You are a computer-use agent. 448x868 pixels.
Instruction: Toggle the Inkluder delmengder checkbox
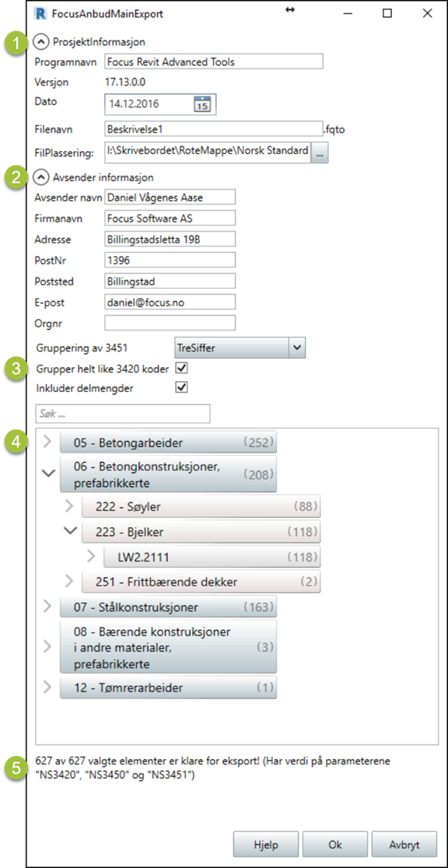pos(181,387)
